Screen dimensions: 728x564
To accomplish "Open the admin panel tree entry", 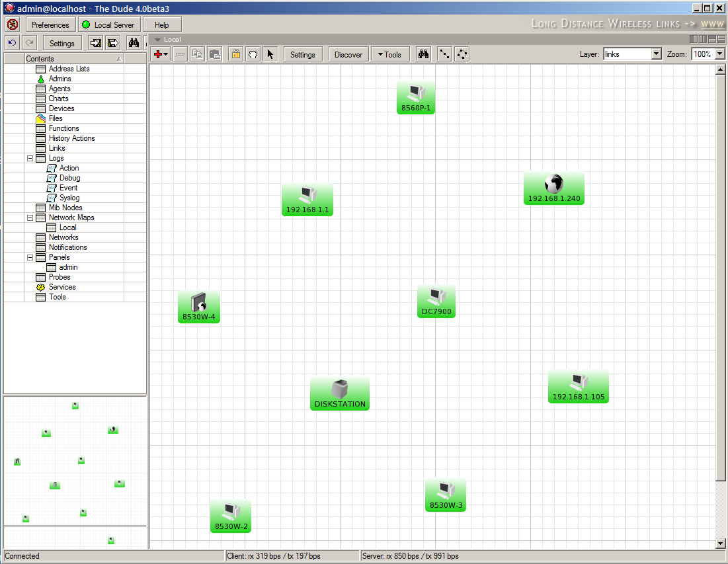I will (x=68, y=267).
